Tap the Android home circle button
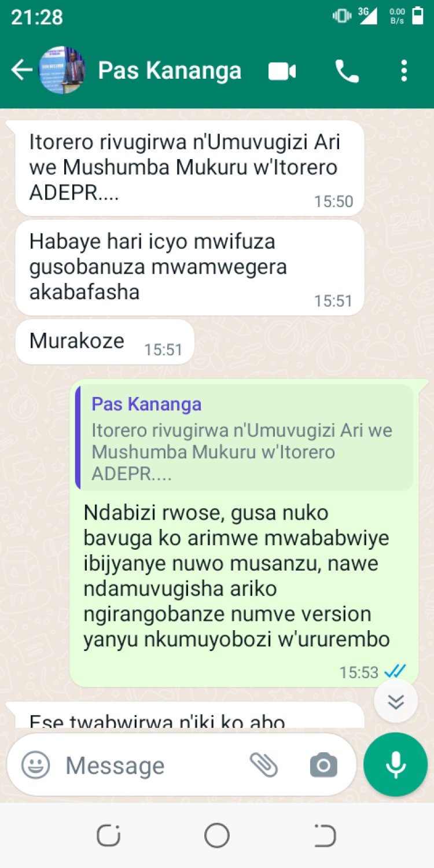434x868 pixels. [217, 836]
